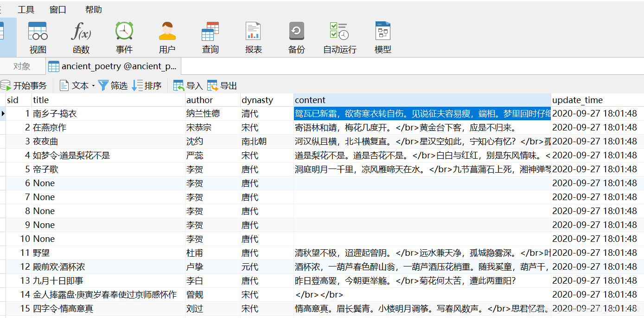This screenshot has width=644, height=318.
Task: Click the author column header
Action: point(213,100)
